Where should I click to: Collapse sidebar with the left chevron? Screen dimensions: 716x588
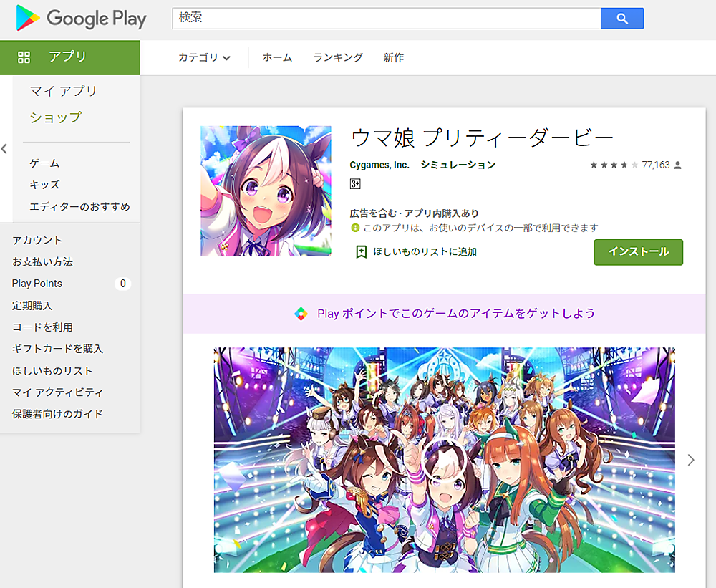[4, 148]
